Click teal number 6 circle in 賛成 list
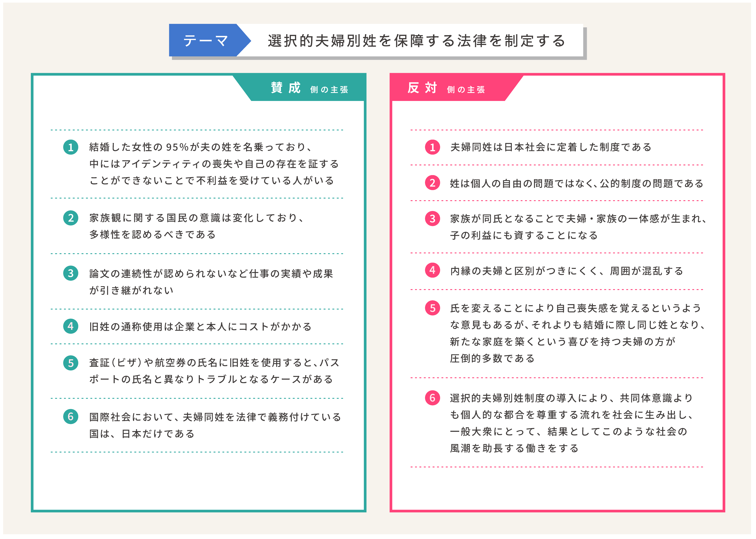 [71, 417]
